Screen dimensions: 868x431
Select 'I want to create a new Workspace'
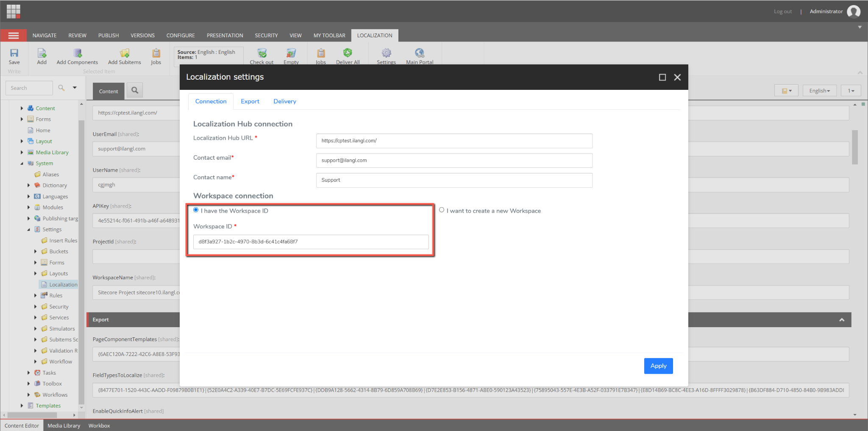point(442,210)
